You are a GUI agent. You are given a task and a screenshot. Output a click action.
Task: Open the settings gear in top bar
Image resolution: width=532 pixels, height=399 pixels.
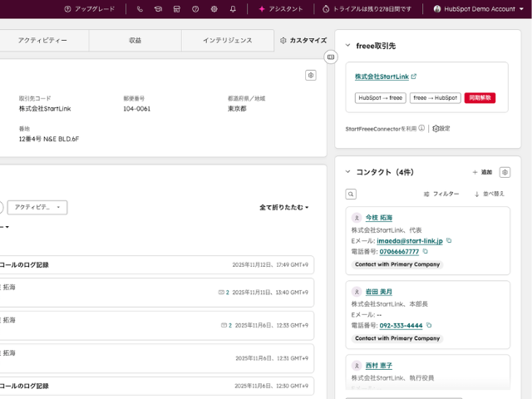tap(214, 9)
